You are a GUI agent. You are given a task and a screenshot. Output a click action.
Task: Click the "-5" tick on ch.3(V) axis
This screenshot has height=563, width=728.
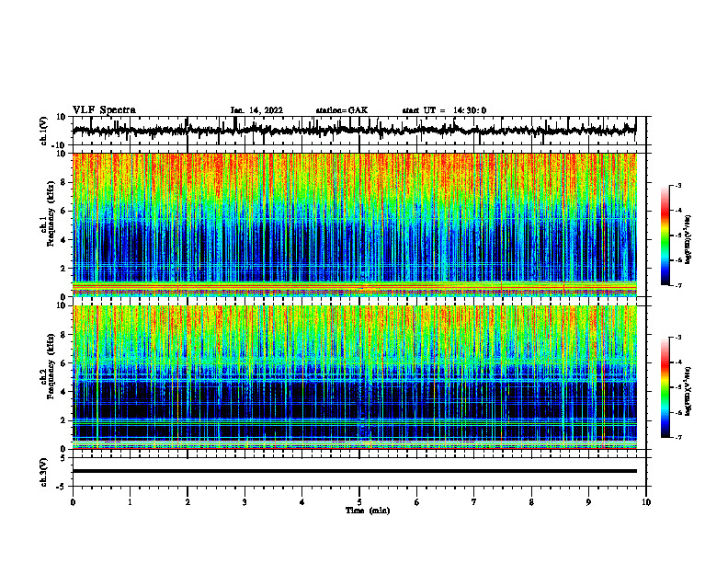tap(62, 487)
